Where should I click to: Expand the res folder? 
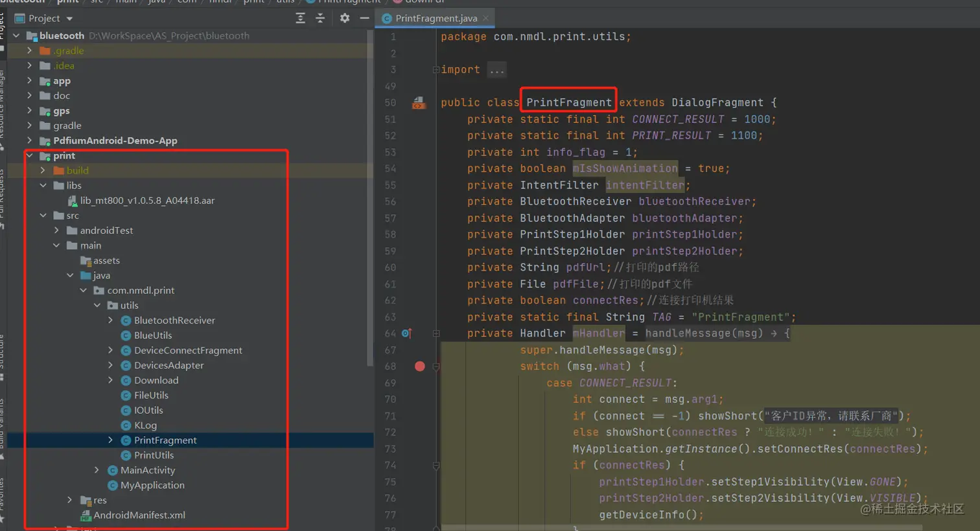pos(71,500)
